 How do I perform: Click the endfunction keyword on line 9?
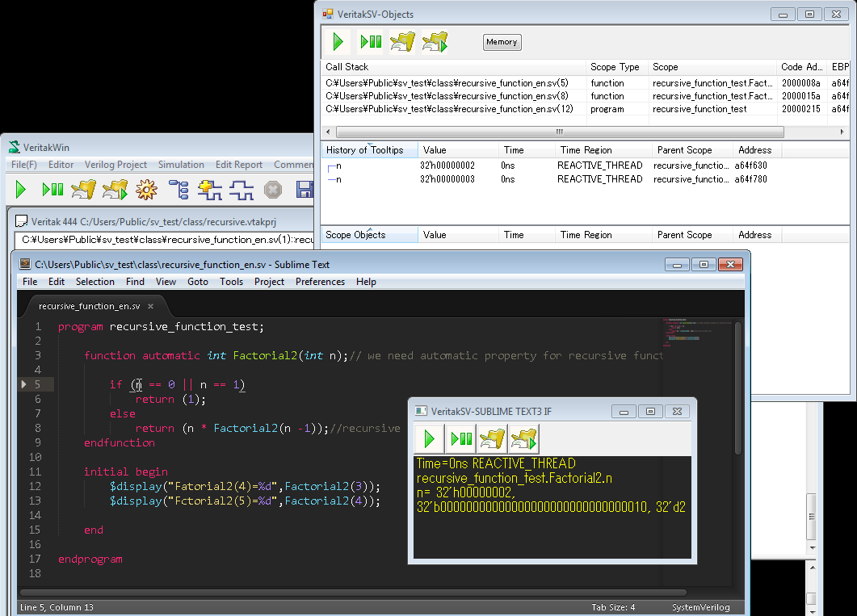[120, 443]
